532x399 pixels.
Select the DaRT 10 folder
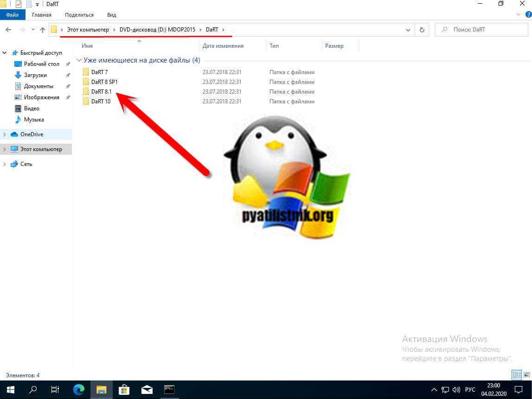(x=101, y=101)
